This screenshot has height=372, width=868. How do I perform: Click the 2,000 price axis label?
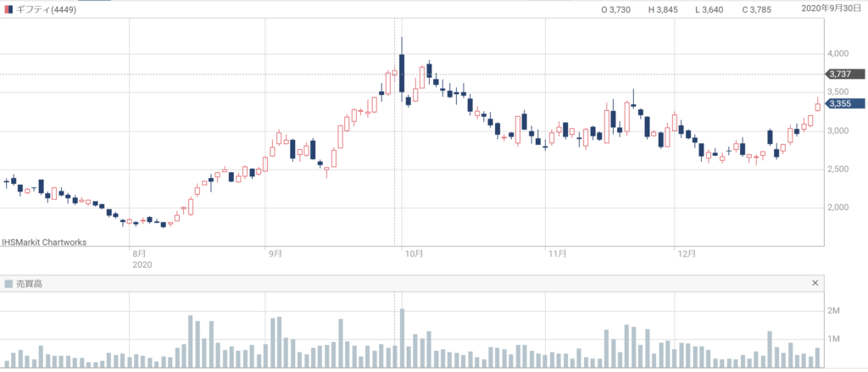(x=839, y=208)
